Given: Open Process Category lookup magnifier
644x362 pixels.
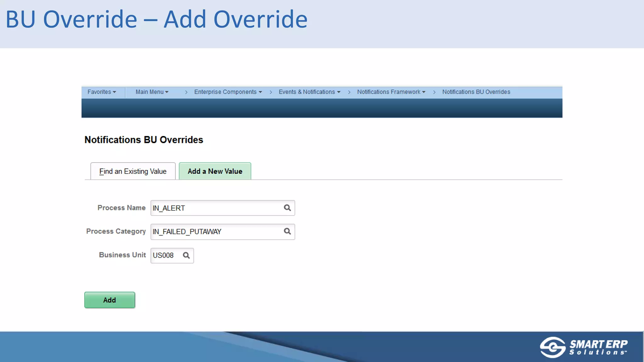Looking at the screenshot, I should pyautogui.click(x=287, y=231).
